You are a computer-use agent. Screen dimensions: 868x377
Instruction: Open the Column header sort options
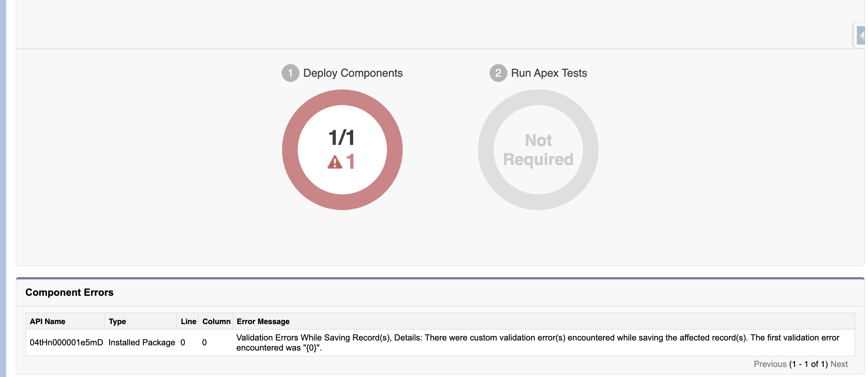(216, 321)
